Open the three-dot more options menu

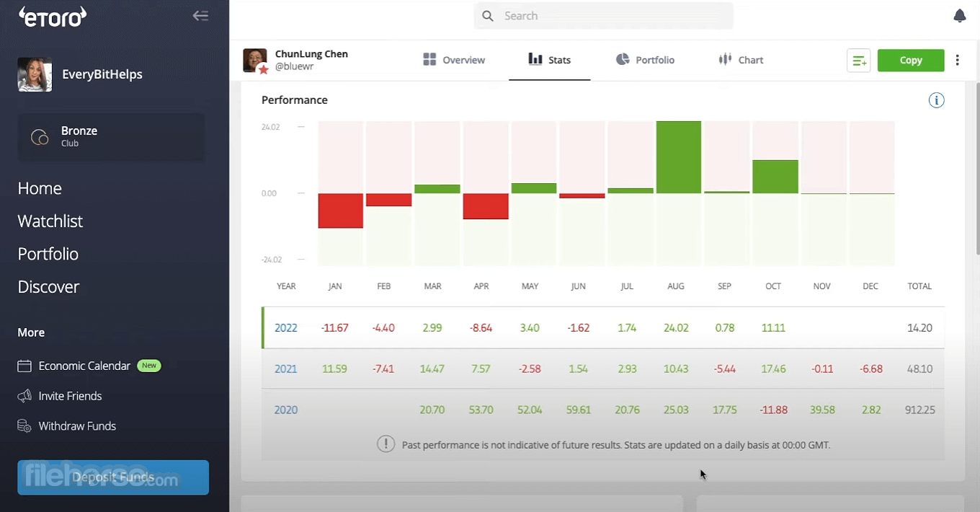[x=957, y=61]
